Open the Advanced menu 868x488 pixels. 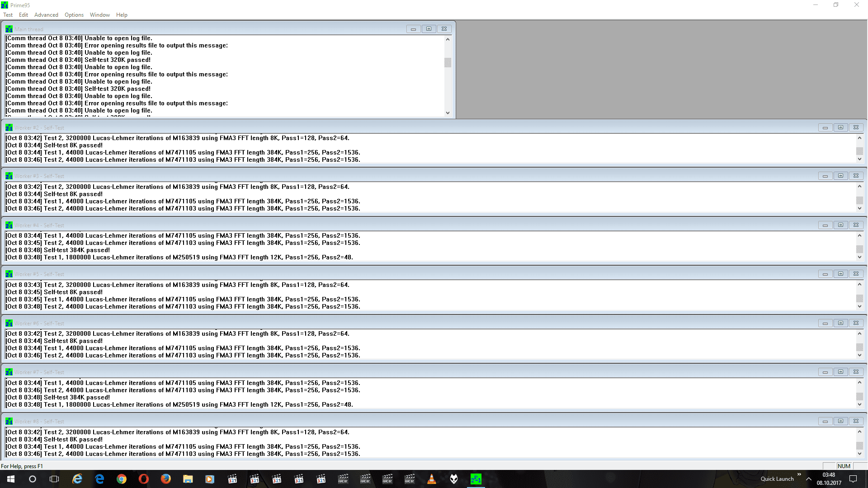pos(46,15)
